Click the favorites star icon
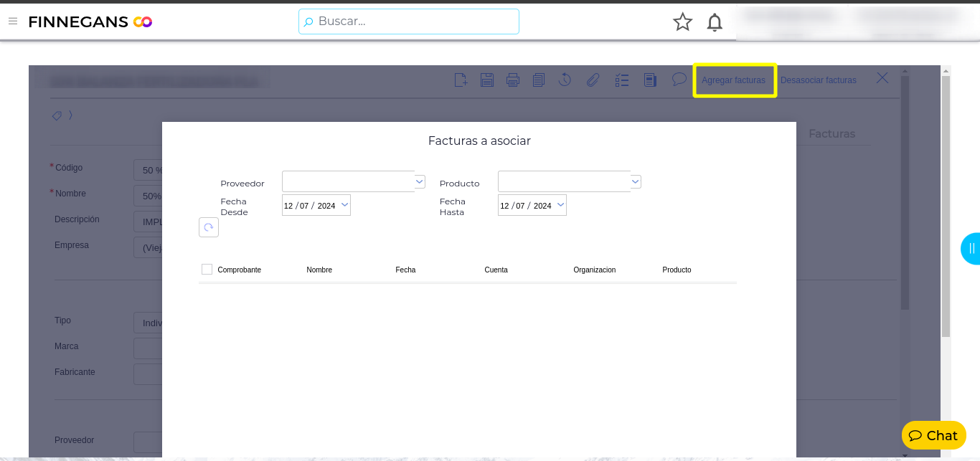The image size is (980, 461). (682, 22)
